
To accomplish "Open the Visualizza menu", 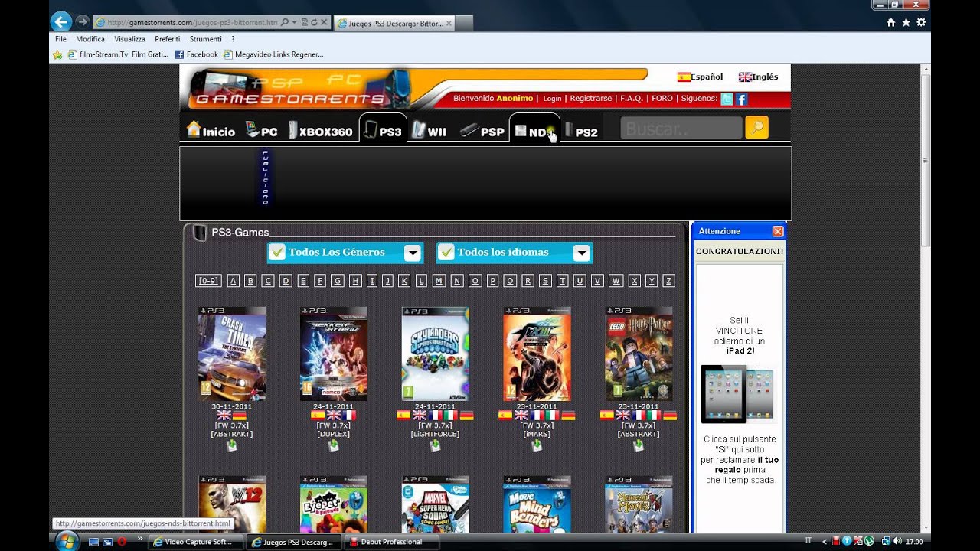I will 129,39.
